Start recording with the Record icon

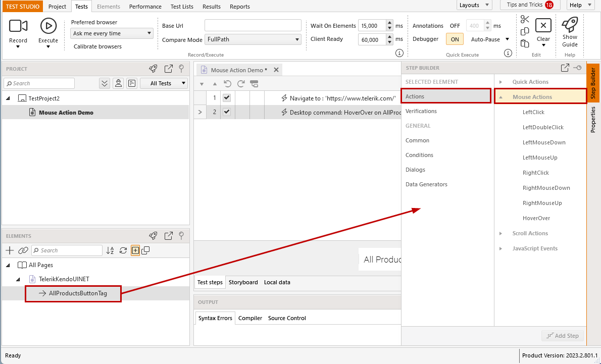[x=18, y=26]
